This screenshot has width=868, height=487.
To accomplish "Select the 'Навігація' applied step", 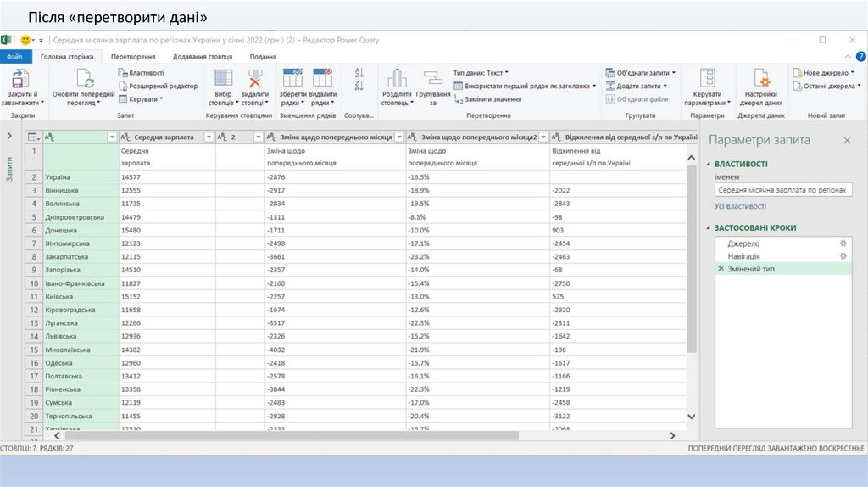I will click(743, 255).
